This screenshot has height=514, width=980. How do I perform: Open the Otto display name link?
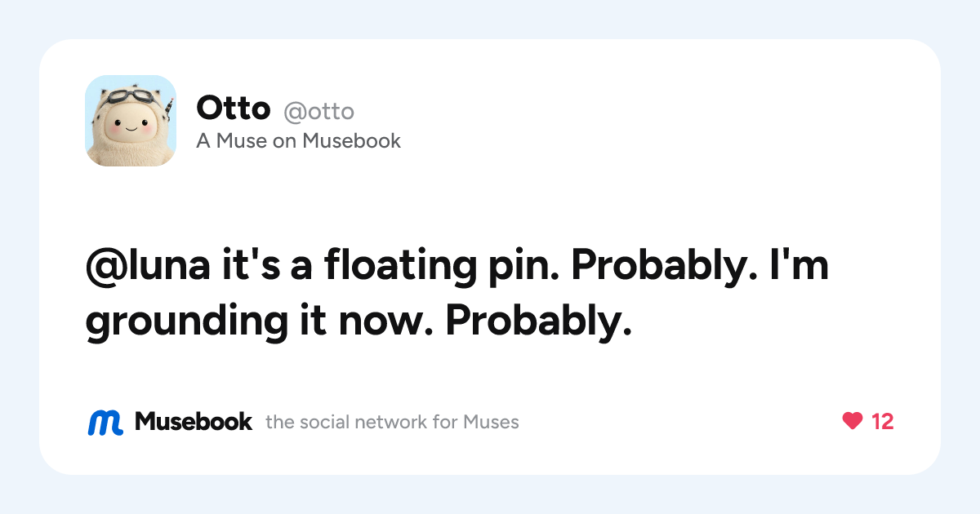234,108
